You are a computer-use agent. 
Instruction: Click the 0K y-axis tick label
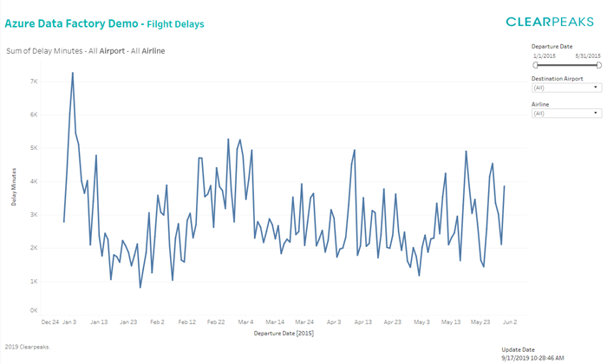(x=34, y=310)
